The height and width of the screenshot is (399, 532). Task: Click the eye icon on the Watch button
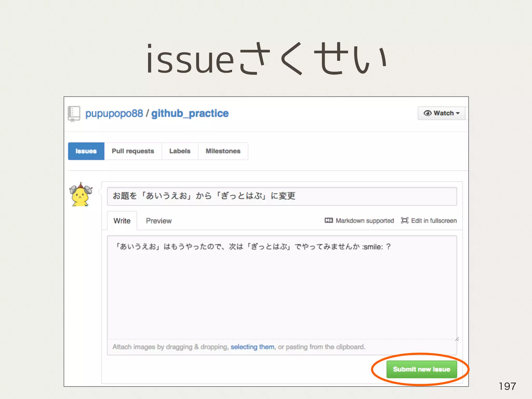pyautogui.click(x=427, y=113)
